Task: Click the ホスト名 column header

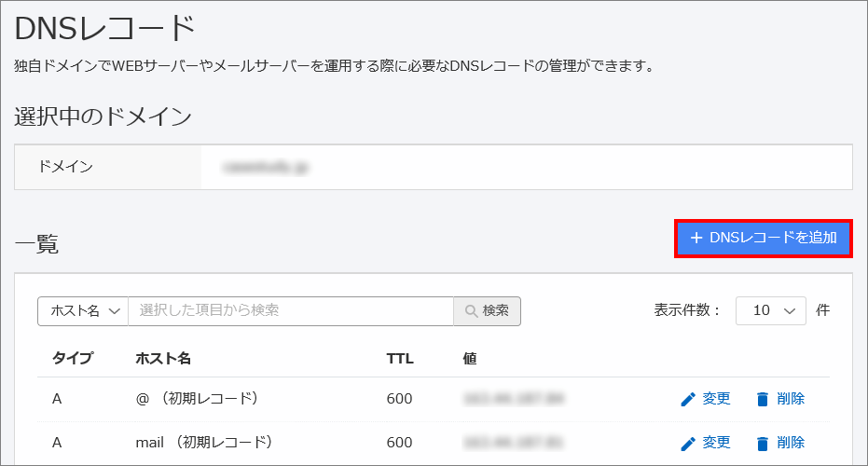Action: point(163,359)
